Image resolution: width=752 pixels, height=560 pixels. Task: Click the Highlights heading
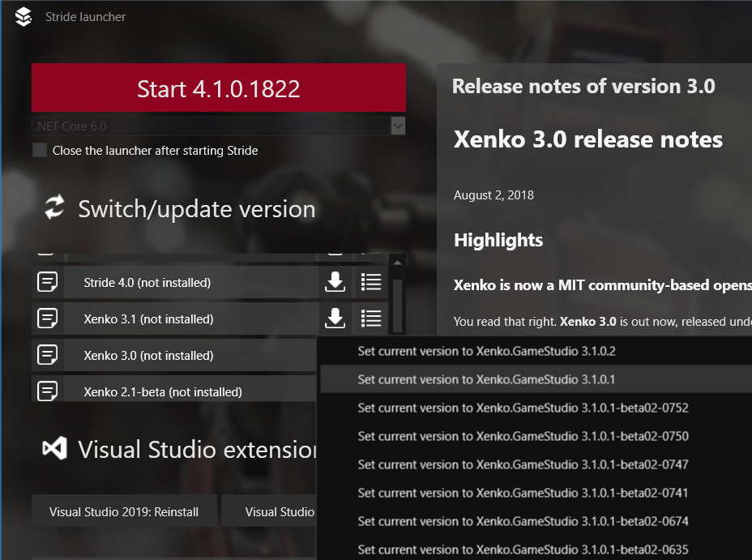point(498,240)
